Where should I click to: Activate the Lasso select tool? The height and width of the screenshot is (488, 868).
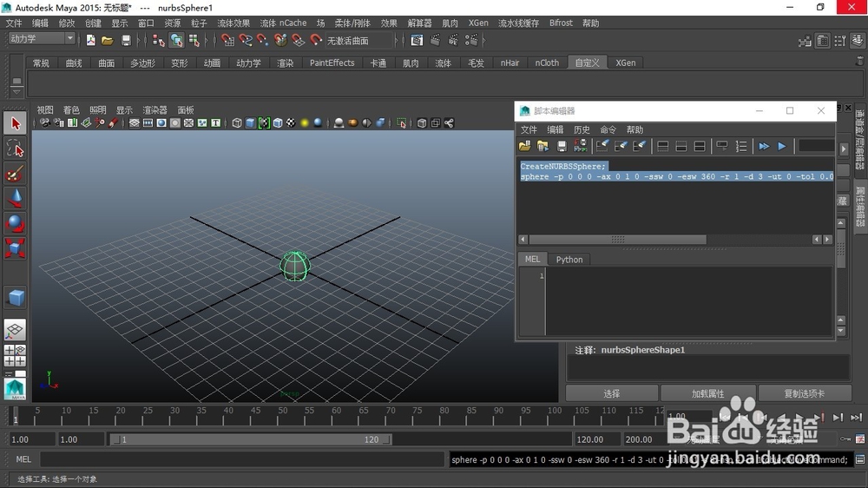click(15, 148)
